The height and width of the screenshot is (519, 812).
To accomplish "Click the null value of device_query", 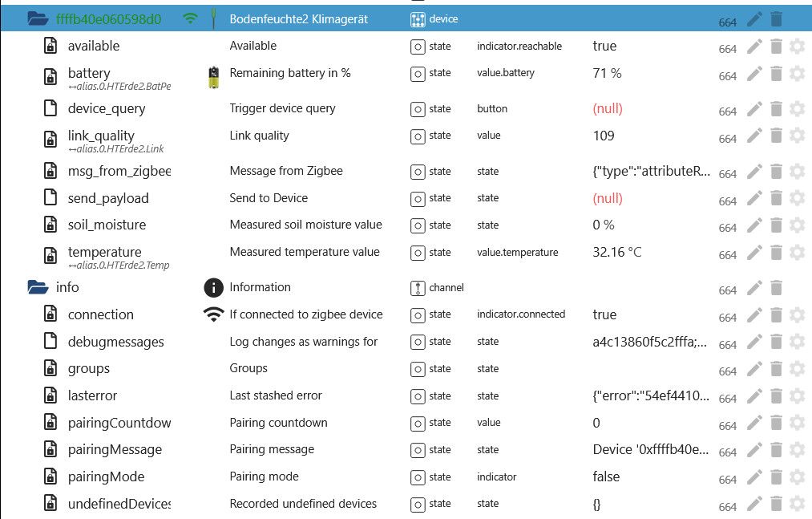I will pyautogui.click(x=608, y=109).
